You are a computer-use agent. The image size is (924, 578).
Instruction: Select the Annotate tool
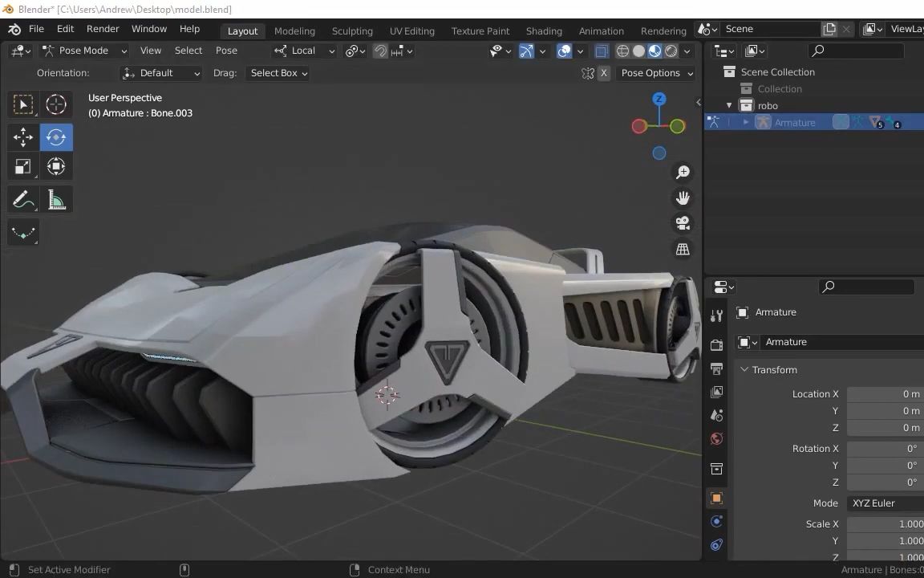pos(22,199)
